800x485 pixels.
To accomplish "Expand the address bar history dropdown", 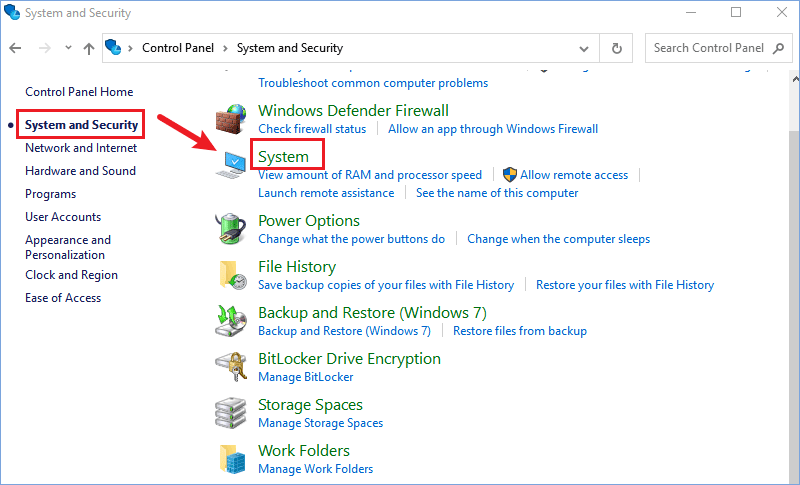I will tap(584, 49).
